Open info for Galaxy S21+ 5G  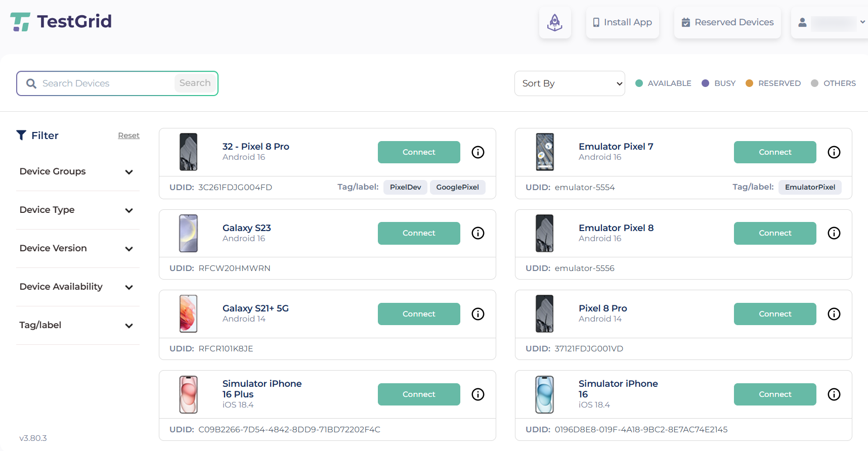[478, 314]
